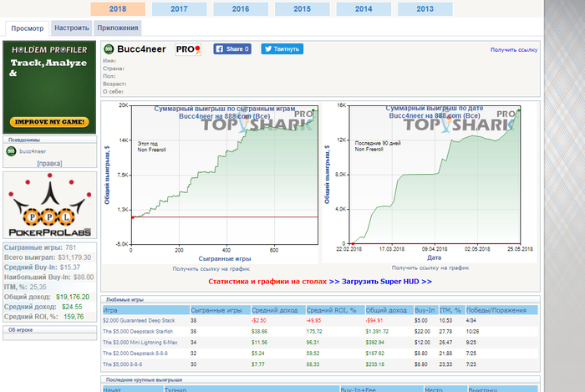Click the Facebook Share button
Image resolution: width=585 pixels, height=392 pixels.
click(x=232, y=48)
